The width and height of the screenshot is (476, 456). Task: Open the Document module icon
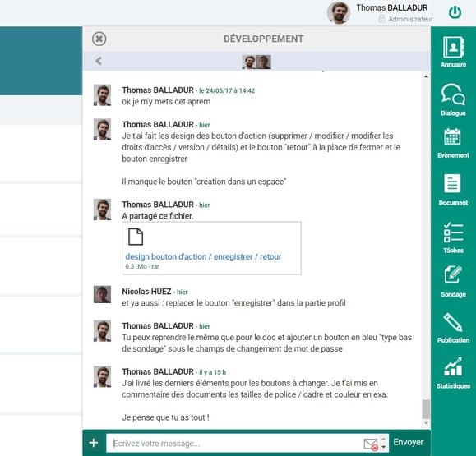453,190
